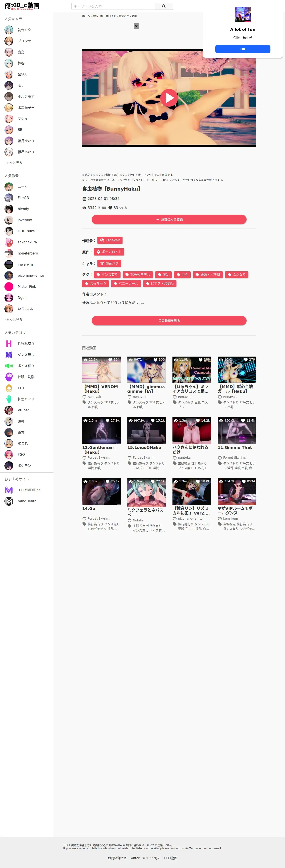Click the お気に入り登録 button
Image resolution: width=285 pixels, height=868 pixels.
tap(169, 219)
